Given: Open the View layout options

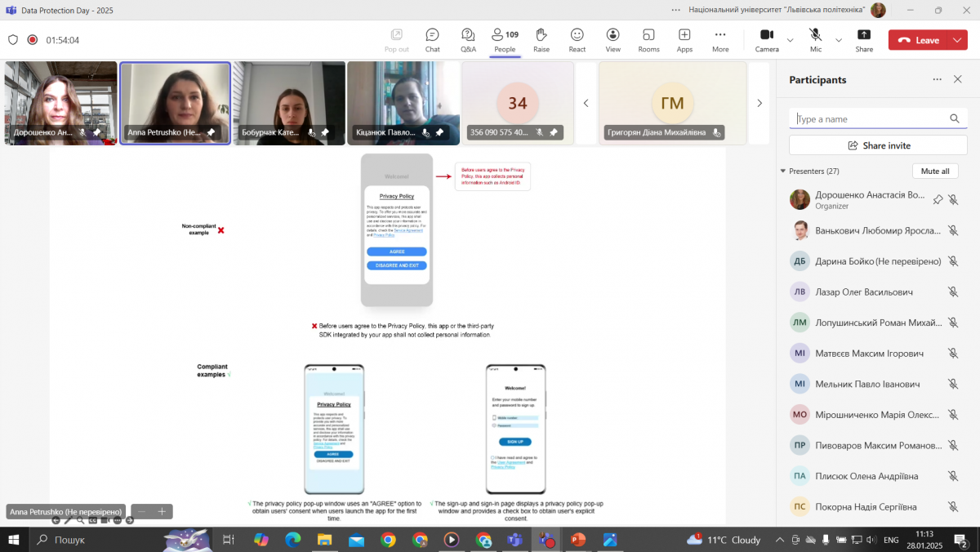Looking at the screenshot, I should tap(612, 39).
